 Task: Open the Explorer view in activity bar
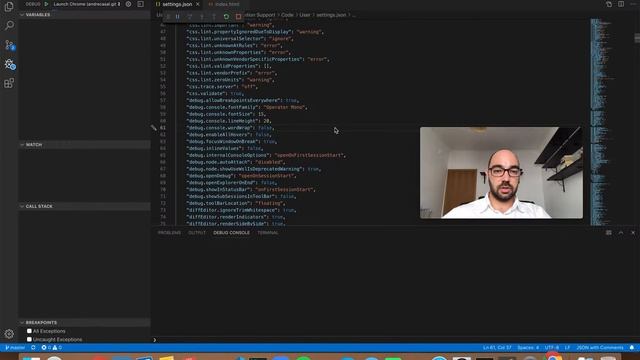pos(9,7)
